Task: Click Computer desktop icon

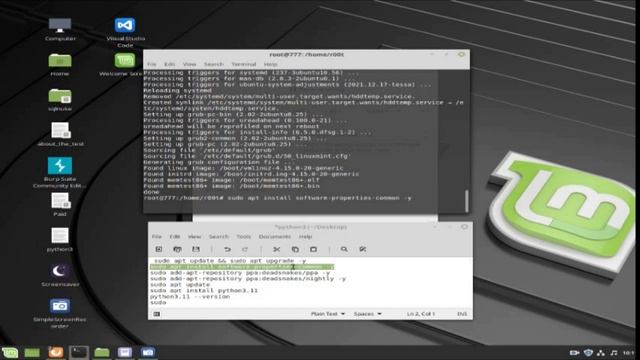Action: click(60, 29)
